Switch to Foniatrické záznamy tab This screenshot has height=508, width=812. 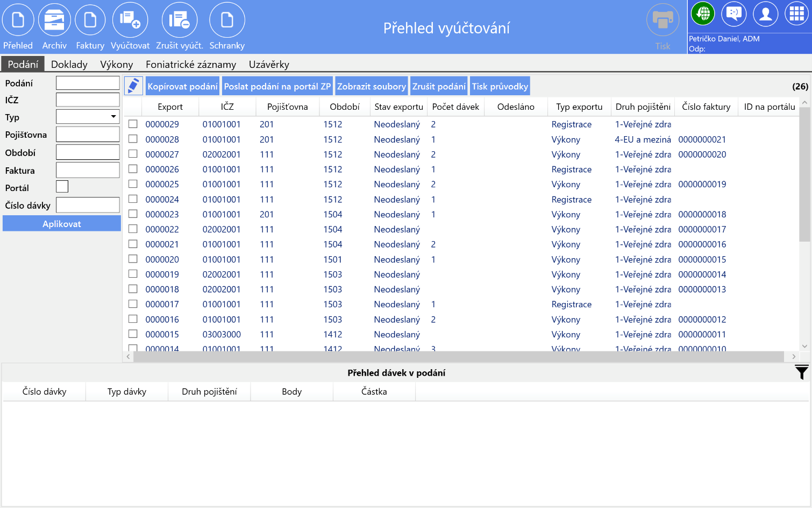click(191, 64)
